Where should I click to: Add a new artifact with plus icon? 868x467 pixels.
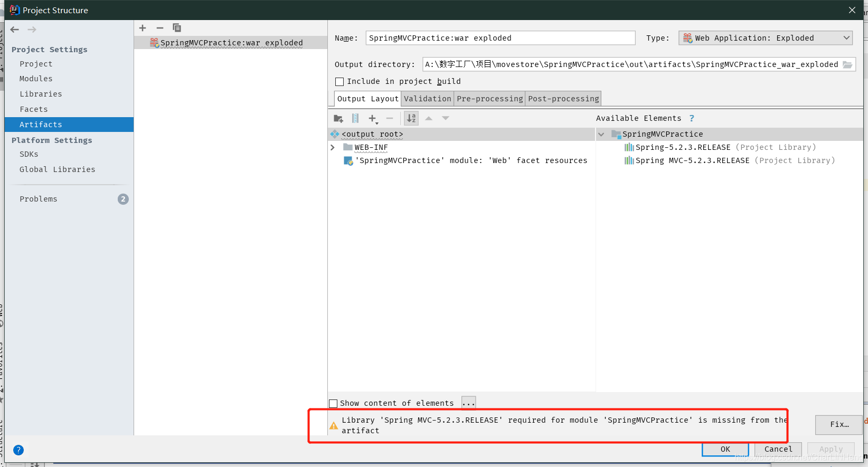point(143,28)
